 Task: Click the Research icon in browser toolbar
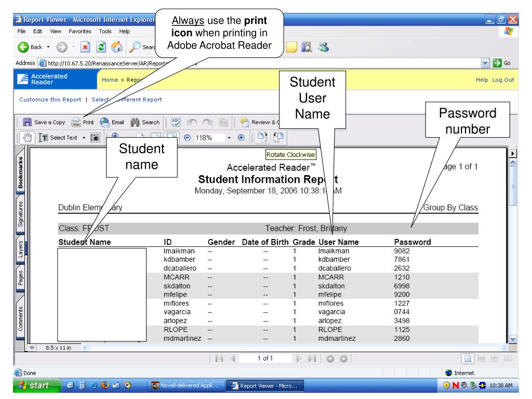307,47
